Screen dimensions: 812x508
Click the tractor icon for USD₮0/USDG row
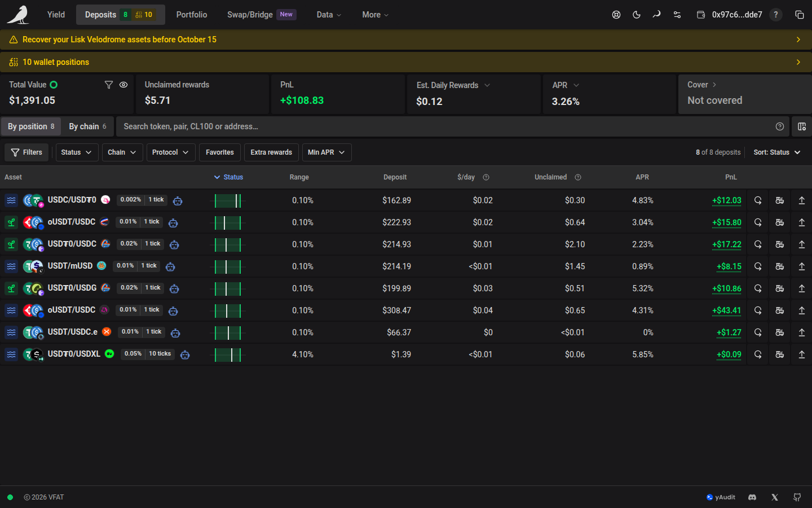pyautogui.click(x=780, y=288)
